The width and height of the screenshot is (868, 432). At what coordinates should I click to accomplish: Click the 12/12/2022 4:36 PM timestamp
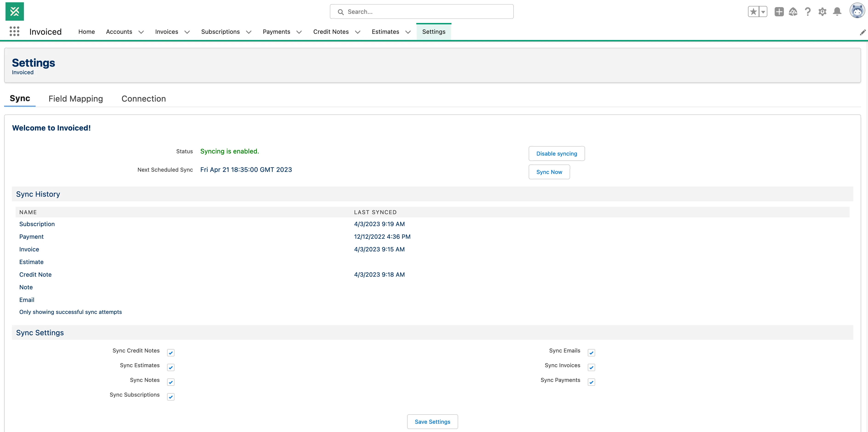(382, 237)
